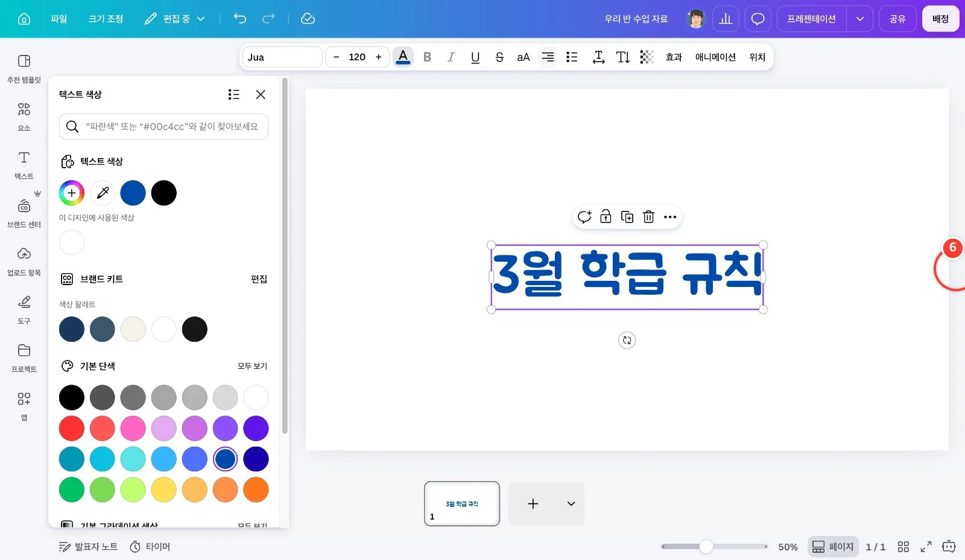Expand the presentation options arrow
This screenshot has height=560, width=965.
point(860,19)
